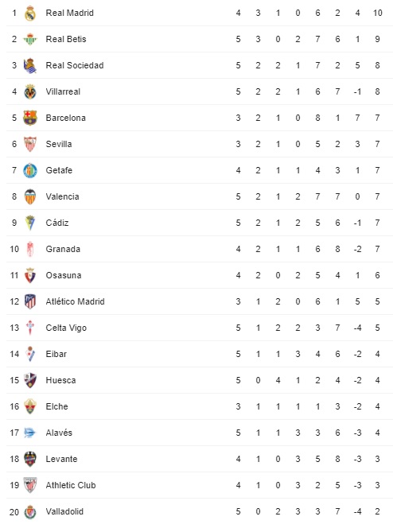This screenshot has width=393, height=532.
Task: Open the Granada team name link
Action: [63, 250]
